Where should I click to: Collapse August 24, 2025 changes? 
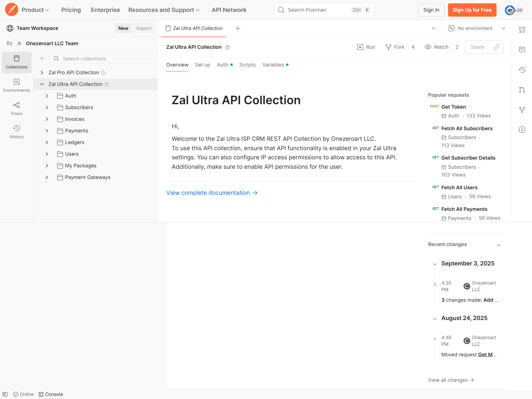pos(435,319)
